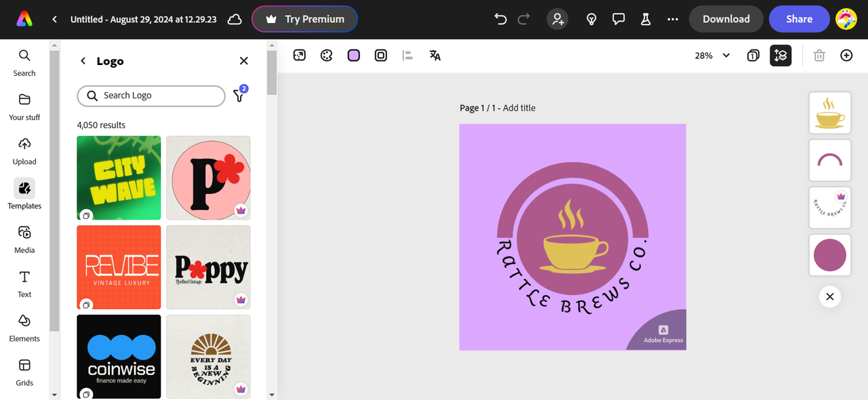The image size is (868, 400).
Task: Go back from the Logo panel
Action: click(83, 61)
